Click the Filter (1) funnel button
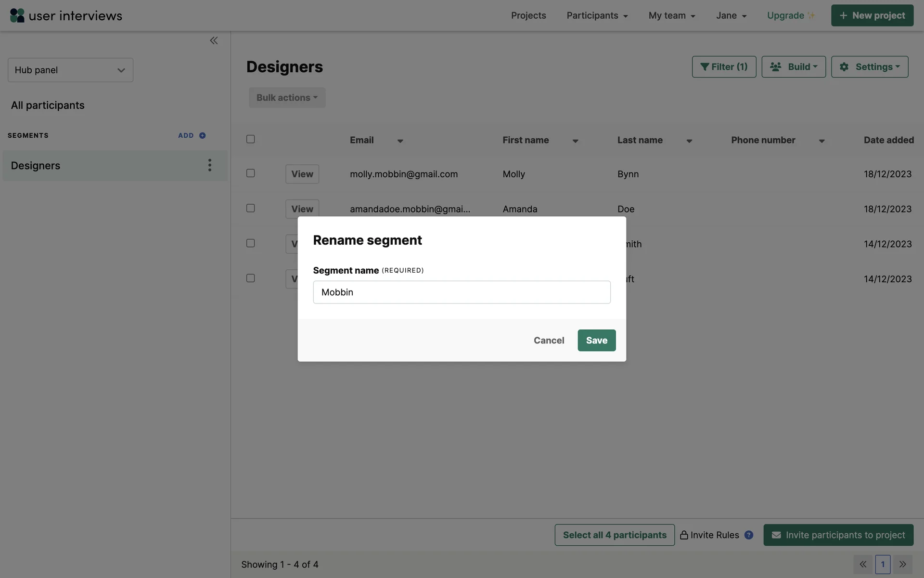The image size is (924, 578). [724, 67]
